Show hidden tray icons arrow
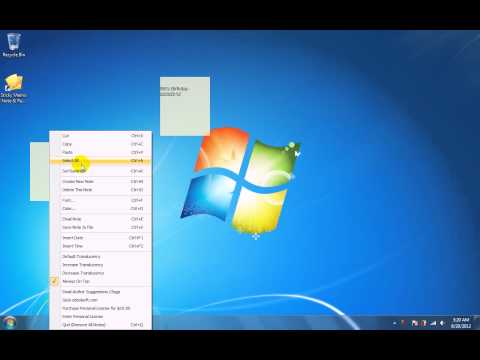 [x=395, y=323]
